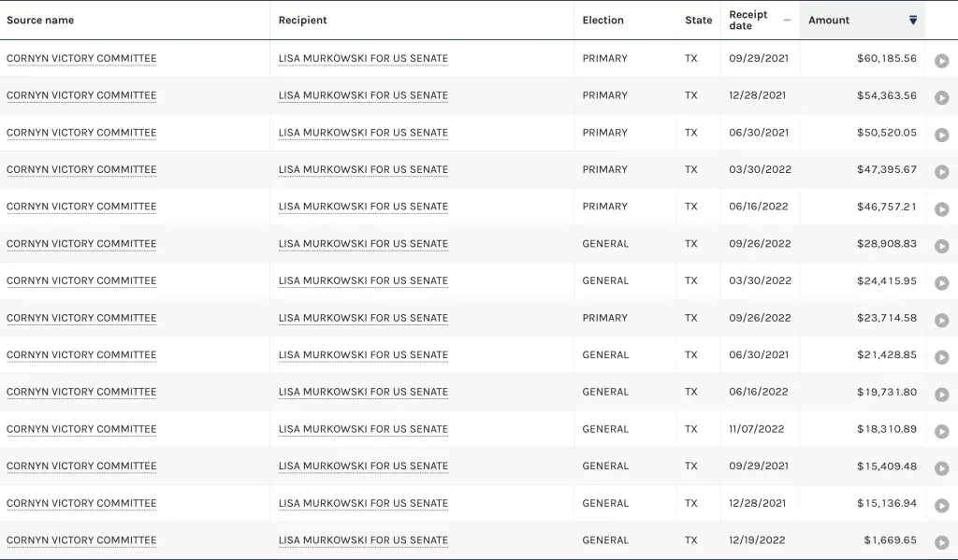
Task: Open Lisa Murkowski recipient link in $23,714.58 row
Action: [x=363, y=318]
